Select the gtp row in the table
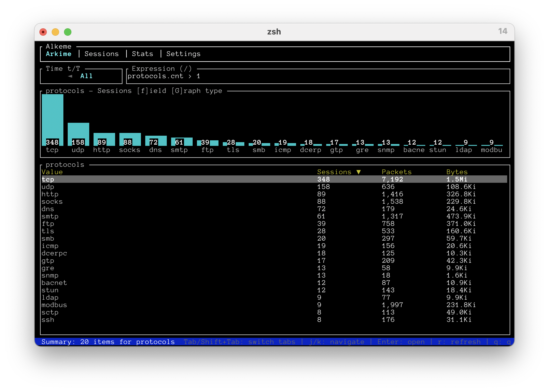 pos(274,261)
